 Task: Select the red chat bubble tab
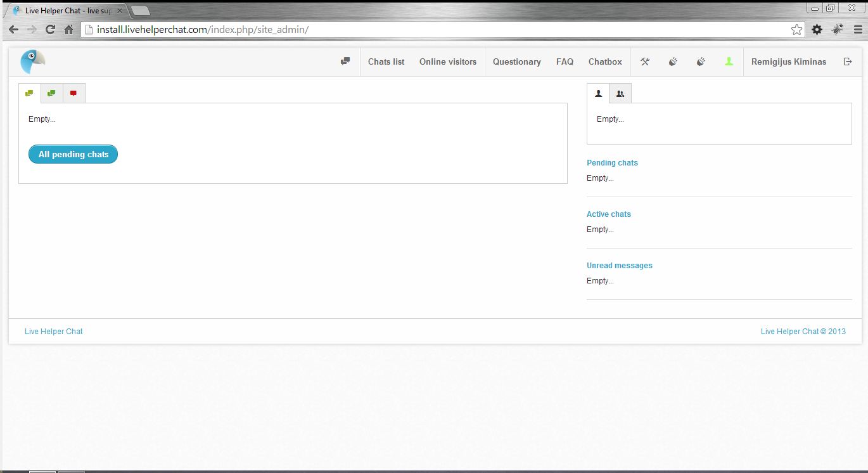coord(73,93)
